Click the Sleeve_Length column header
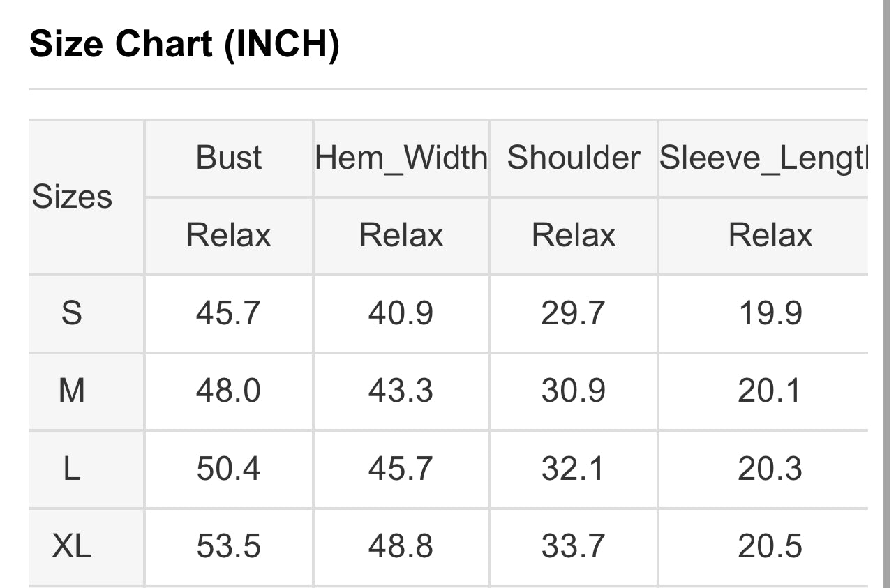The height and width of the screenshot is (588, 896). pyautogui.click(x=764, y=158)
